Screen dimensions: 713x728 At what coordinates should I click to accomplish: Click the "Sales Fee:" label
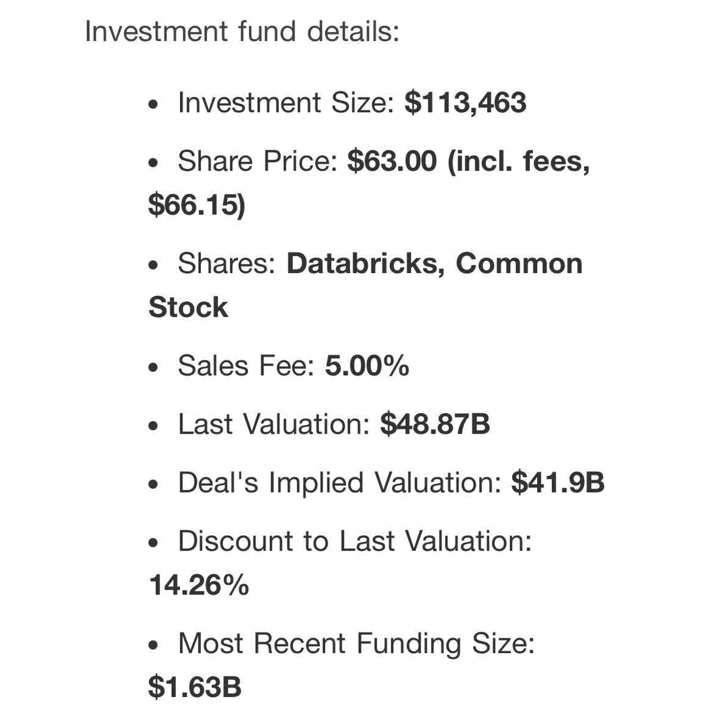tap(246, 366)
